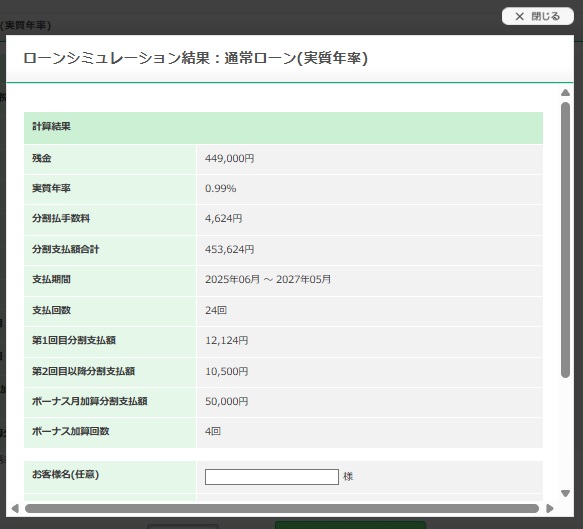Focus the お客様名(任意) text field
Viewport: 583px width, 529px height.
pyautogui.click(x=272, y=477)
